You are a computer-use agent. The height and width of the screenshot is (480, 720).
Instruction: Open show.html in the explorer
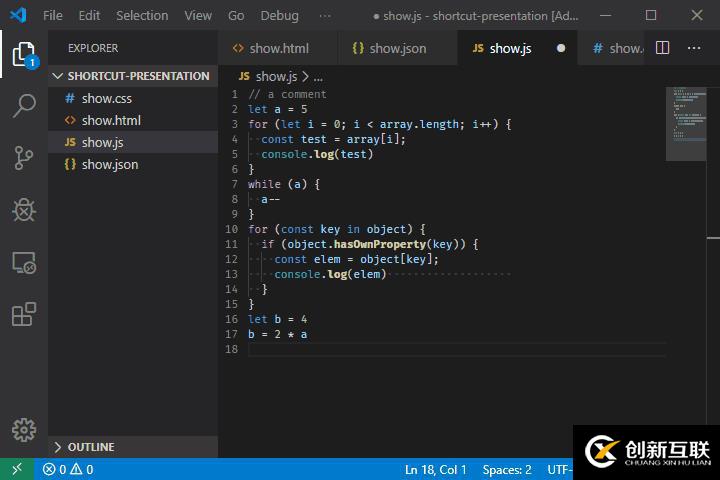[132, 120]
